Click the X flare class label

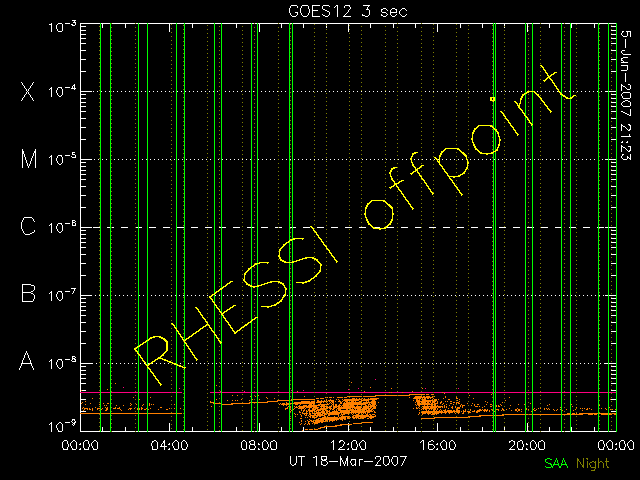point(27,91)
